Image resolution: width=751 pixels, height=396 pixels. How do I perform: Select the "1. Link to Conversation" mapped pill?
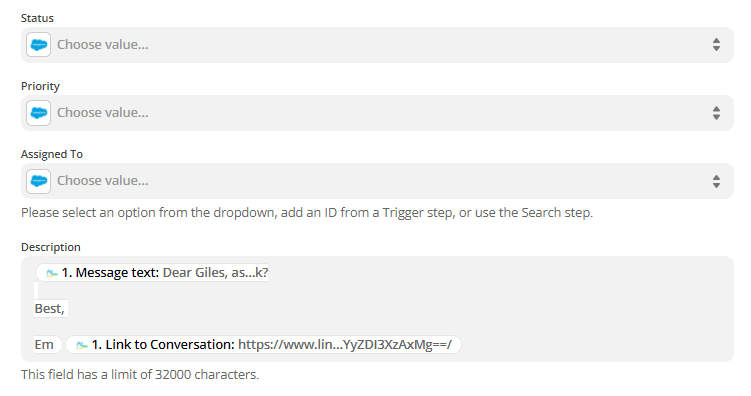click(x=263, y=344)
